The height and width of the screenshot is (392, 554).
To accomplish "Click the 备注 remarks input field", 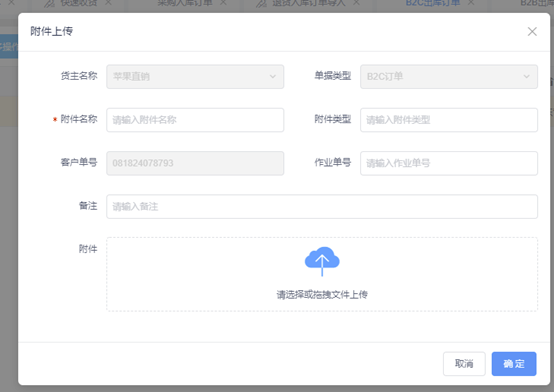I will click(x=322, y=206).
